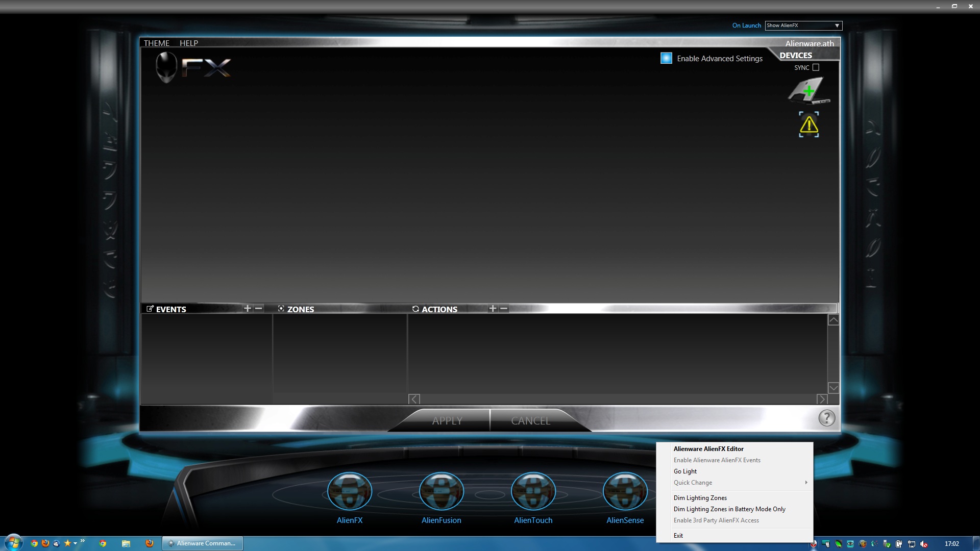Click the eye tray icon
Viewport: 980px width, 551px height.
click(x=850, y=544)
